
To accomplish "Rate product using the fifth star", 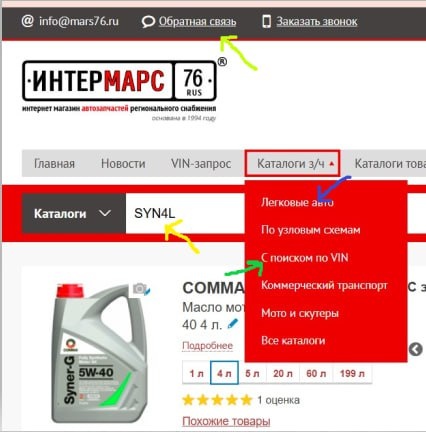I will click(x=246, y=400).
